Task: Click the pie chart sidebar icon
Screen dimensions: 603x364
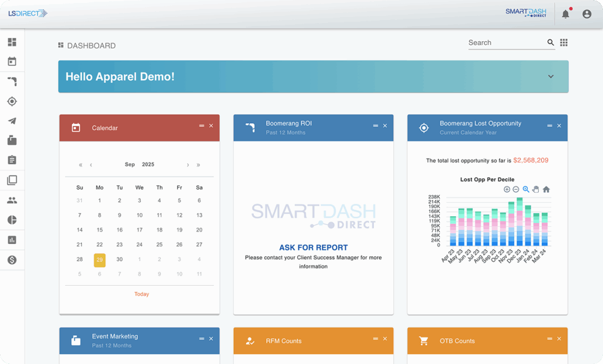Action: coord(12,220)
